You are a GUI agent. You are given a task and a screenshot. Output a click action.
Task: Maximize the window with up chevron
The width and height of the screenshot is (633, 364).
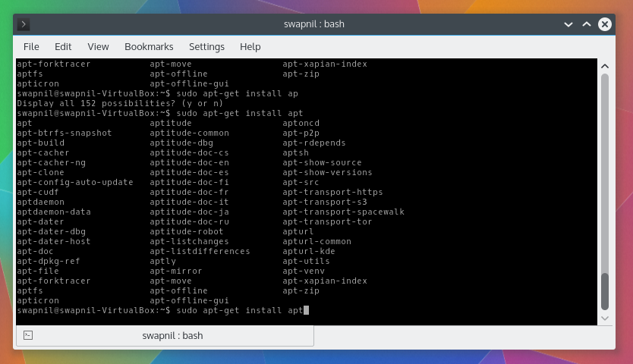tap(587, 24)
